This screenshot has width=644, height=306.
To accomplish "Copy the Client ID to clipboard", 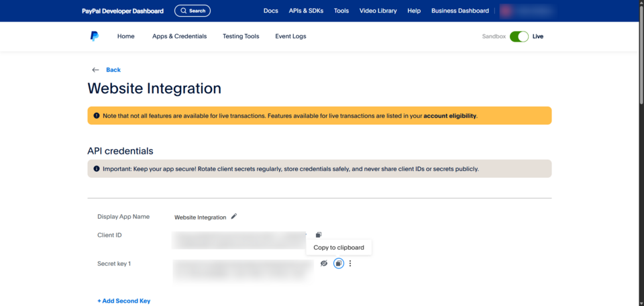I will pos(319,235).
